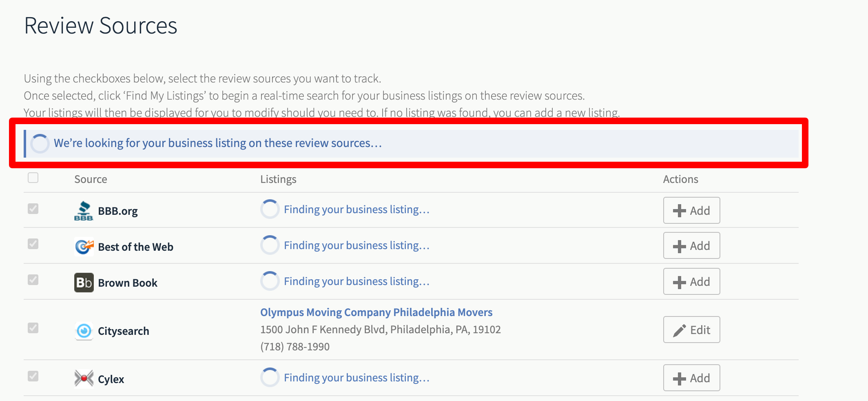
Task: Click the Cylex logo icon
Action: (x=84, y=379)
